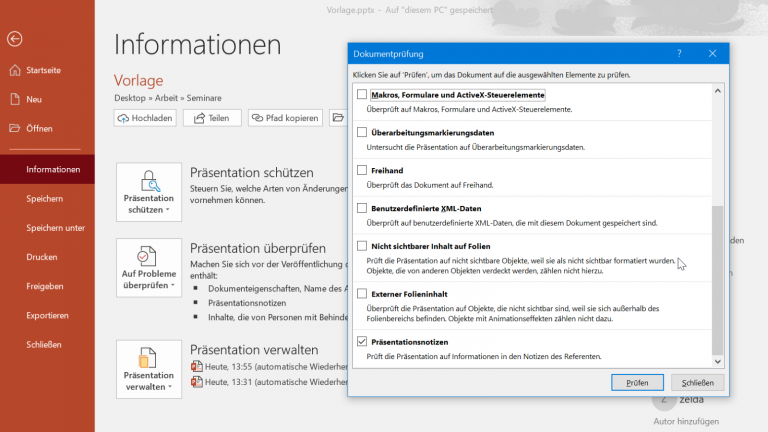Click the dialog vertical scrollbar
Screen dimensions: 768x432
tap(716, 280)
